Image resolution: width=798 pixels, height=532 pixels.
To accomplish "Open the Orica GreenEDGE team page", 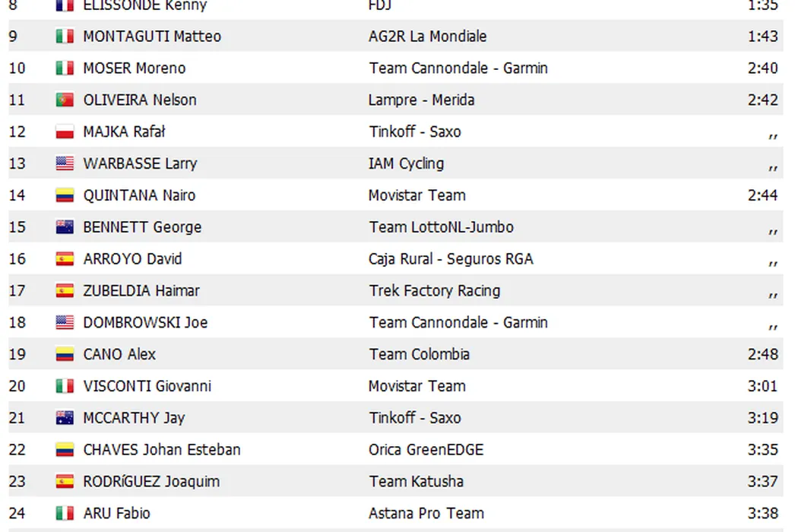I will (x=426, y=450).
